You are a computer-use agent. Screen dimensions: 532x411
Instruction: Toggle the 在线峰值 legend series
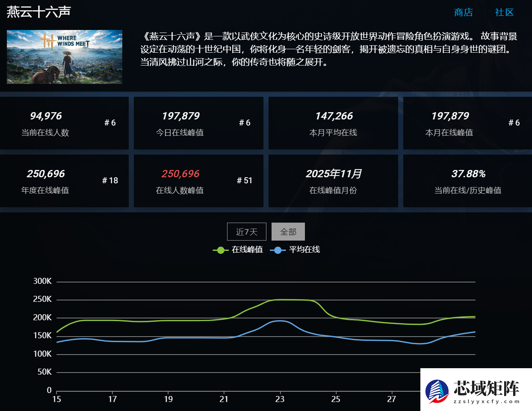[247, 250]
